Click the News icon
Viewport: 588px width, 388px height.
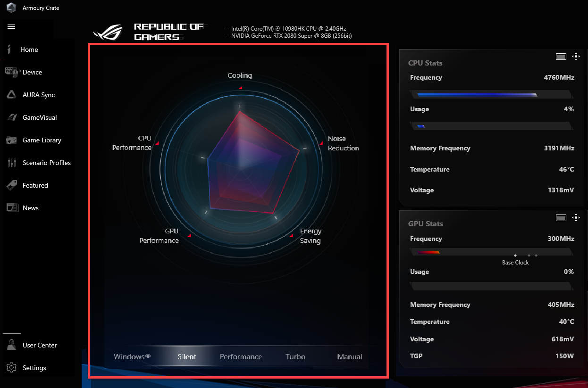click(11, 208)
